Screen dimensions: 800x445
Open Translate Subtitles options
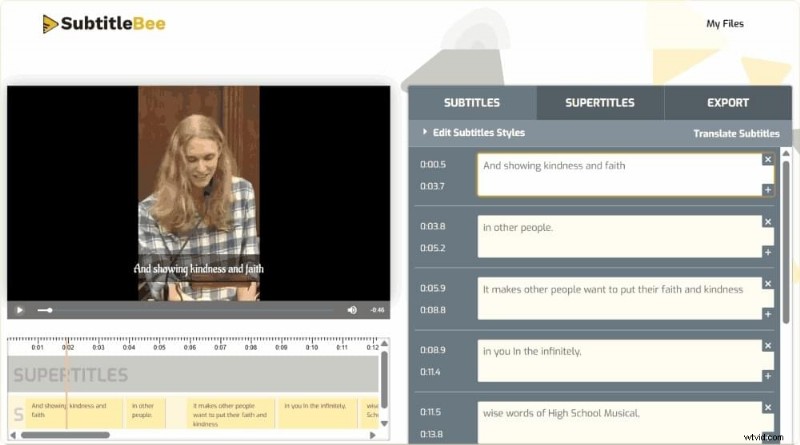pos(736,133)
